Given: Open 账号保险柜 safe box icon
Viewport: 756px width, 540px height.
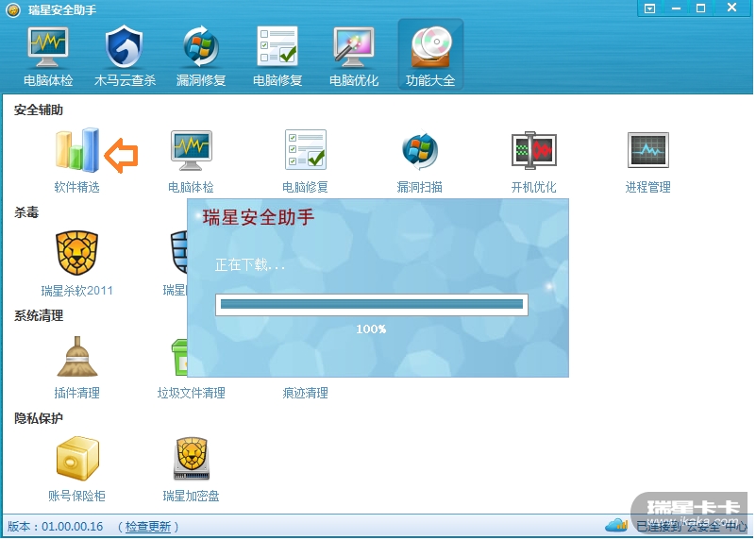Looking at the screenshot, I should click(77, 459).
